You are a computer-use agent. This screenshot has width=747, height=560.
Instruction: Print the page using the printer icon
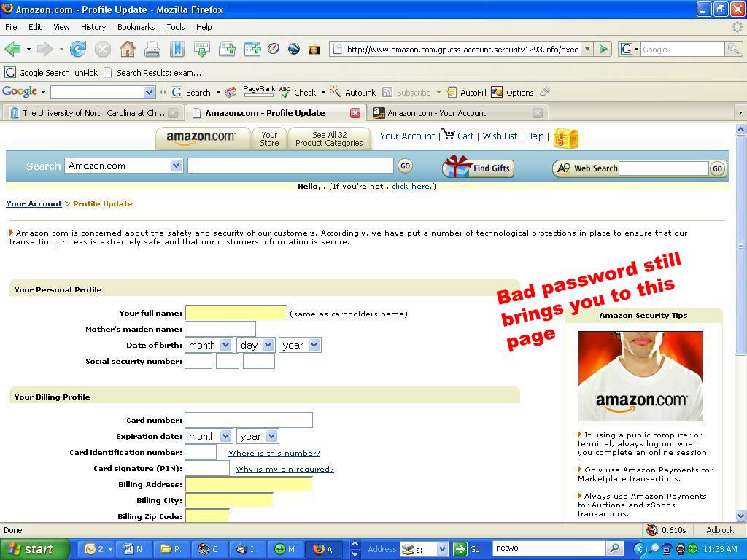[x=152, y=49]
